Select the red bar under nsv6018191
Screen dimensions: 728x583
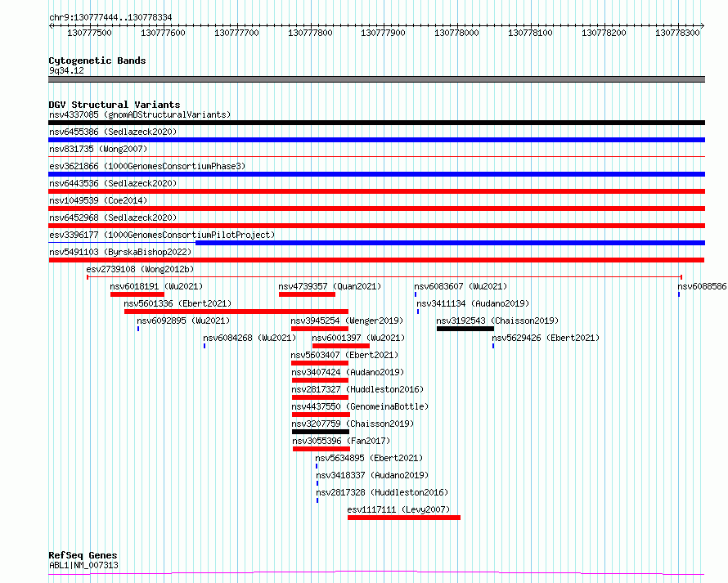137,294
